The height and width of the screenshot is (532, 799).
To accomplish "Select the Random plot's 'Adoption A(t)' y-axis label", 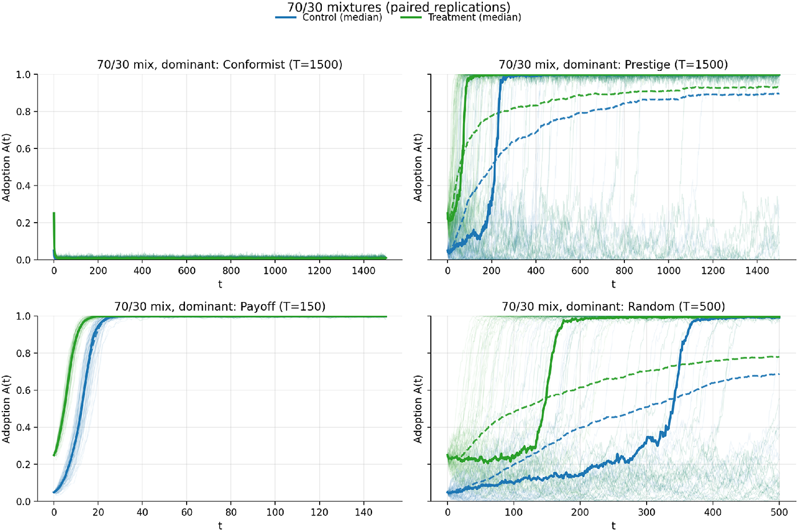I will [x=418, y=409].
